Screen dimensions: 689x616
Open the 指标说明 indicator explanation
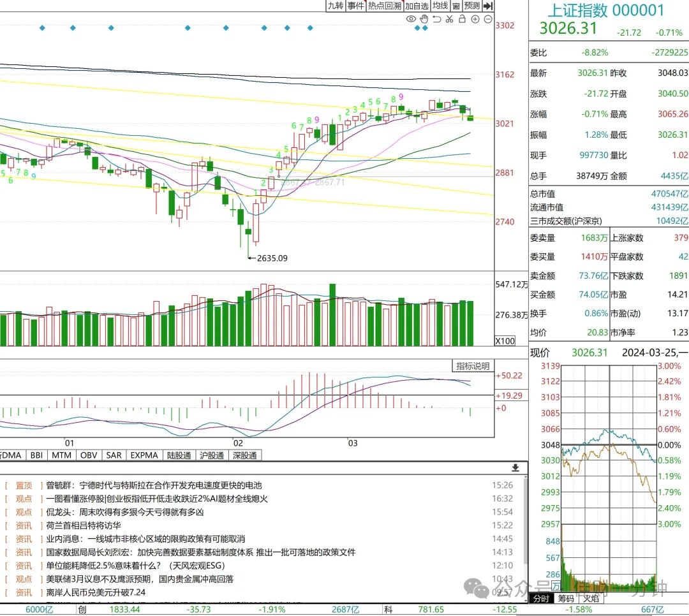[473, 366]
